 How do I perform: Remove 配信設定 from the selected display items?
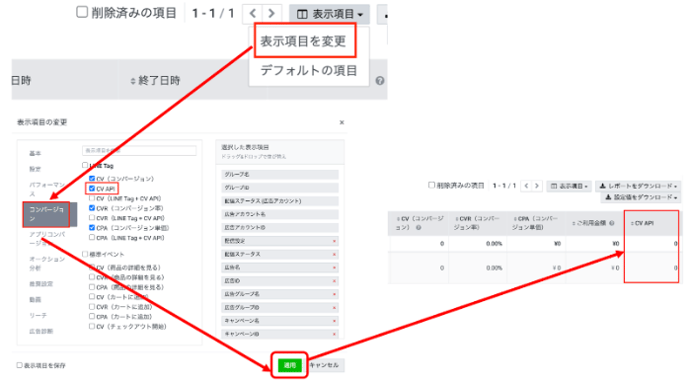[334, 241]
